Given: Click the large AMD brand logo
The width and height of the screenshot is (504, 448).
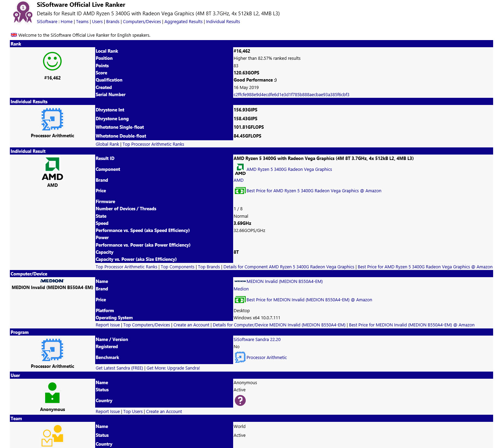Looking at the screenshot, I should coord(52,169).
